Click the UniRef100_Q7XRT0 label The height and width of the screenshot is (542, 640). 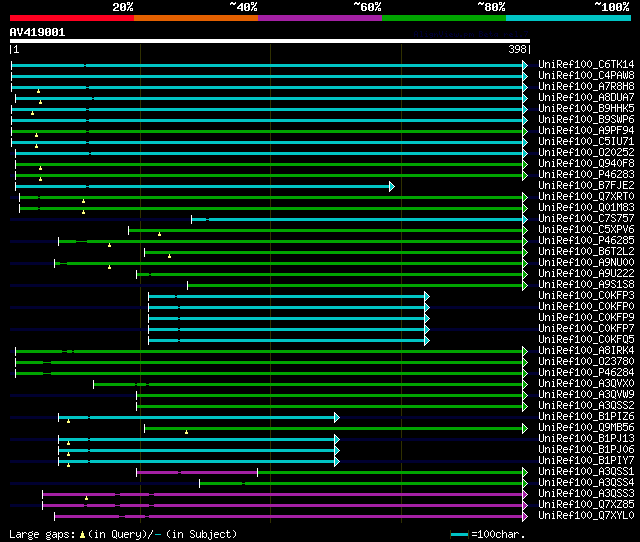pyautogui.click(x=586, y=197)
